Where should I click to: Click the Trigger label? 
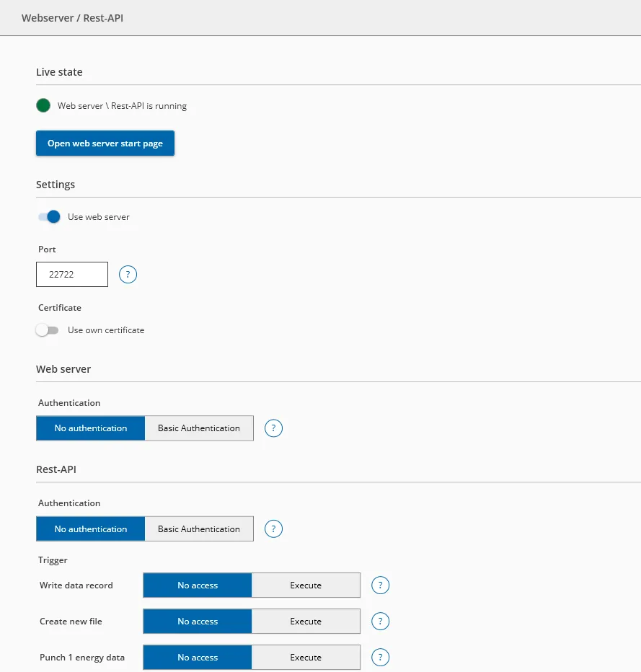coord(53,560)
